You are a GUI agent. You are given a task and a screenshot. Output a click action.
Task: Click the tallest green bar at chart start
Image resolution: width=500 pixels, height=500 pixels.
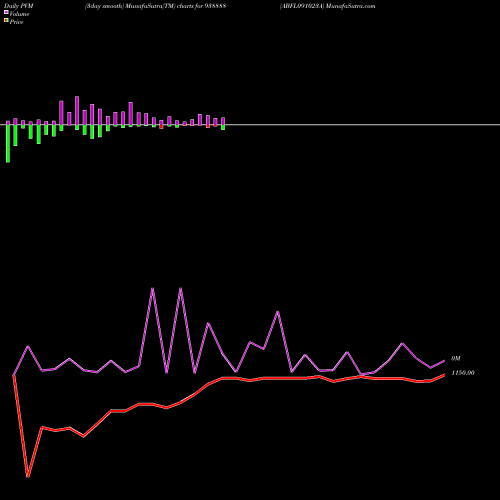[8, 143]
